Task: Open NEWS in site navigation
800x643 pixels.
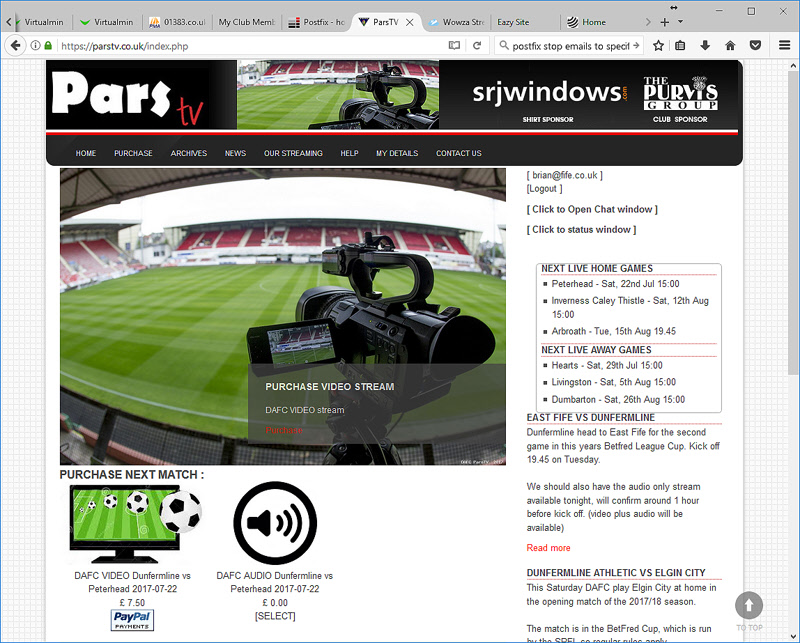Action: (235, 153)
